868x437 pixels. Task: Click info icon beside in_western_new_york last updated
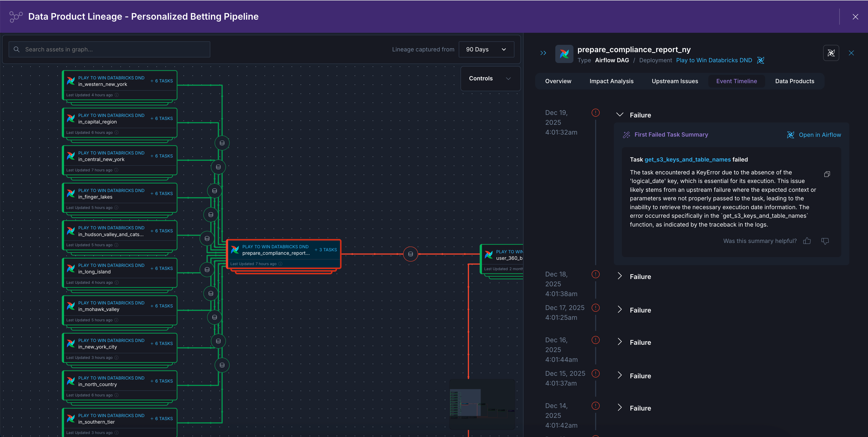point(117,95)
